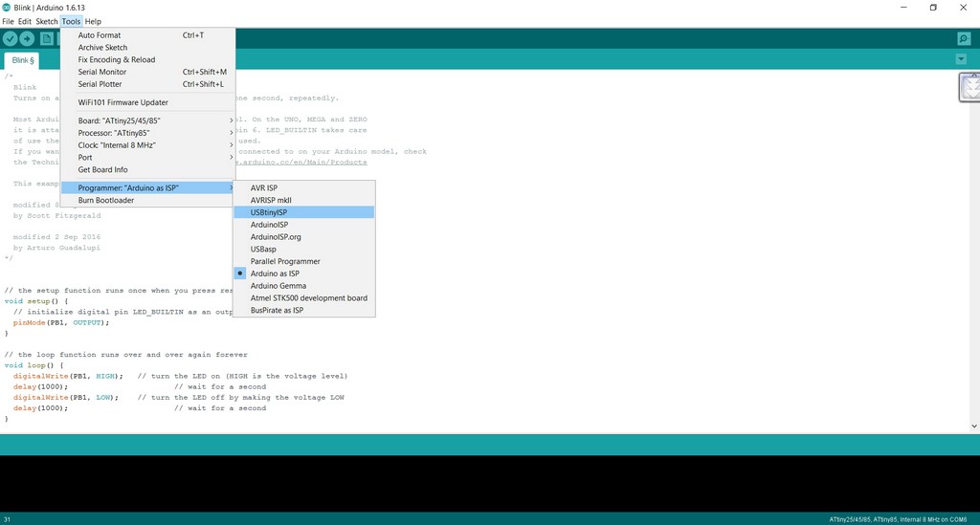Viewport: 980px width, 525px height.
Task: Open the tab menu dropdown arrow
Action: (x=961, y=59)
